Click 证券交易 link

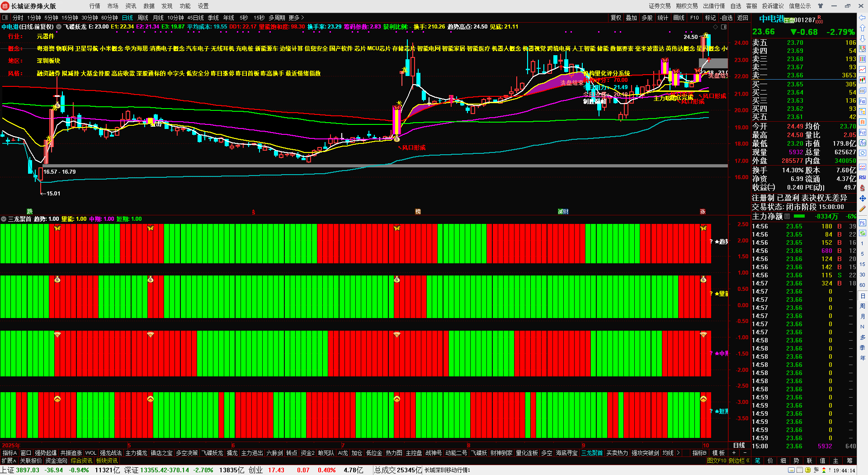pyautogui.click(x=660, y=6)
